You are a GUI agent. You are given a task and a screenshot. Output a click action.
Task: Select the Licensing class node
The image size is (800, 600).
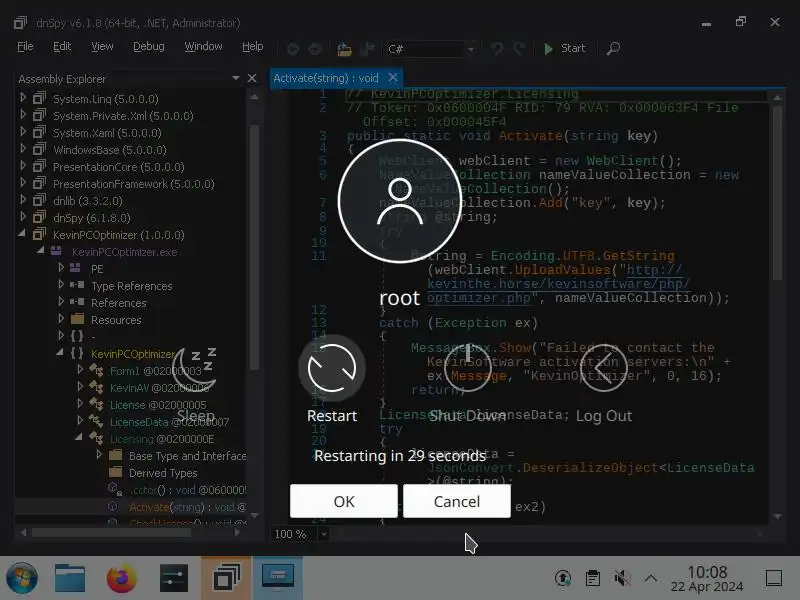coord(162,439)
